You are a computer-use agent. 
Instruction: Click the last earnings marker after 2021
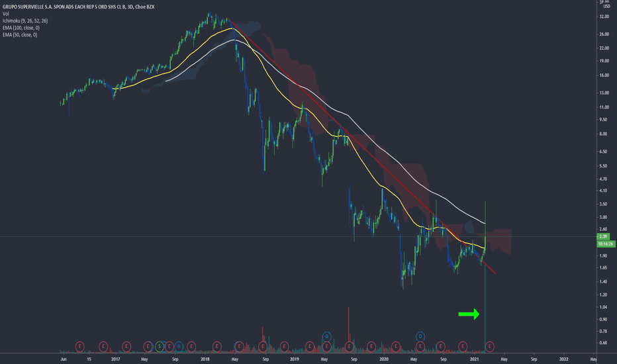[489, 347]
